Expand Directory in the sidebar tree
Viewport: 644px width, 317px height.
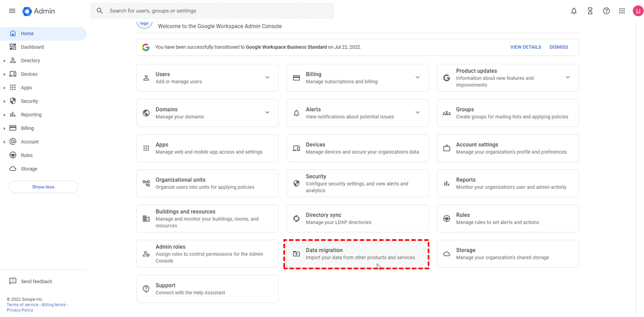(4, 61)
